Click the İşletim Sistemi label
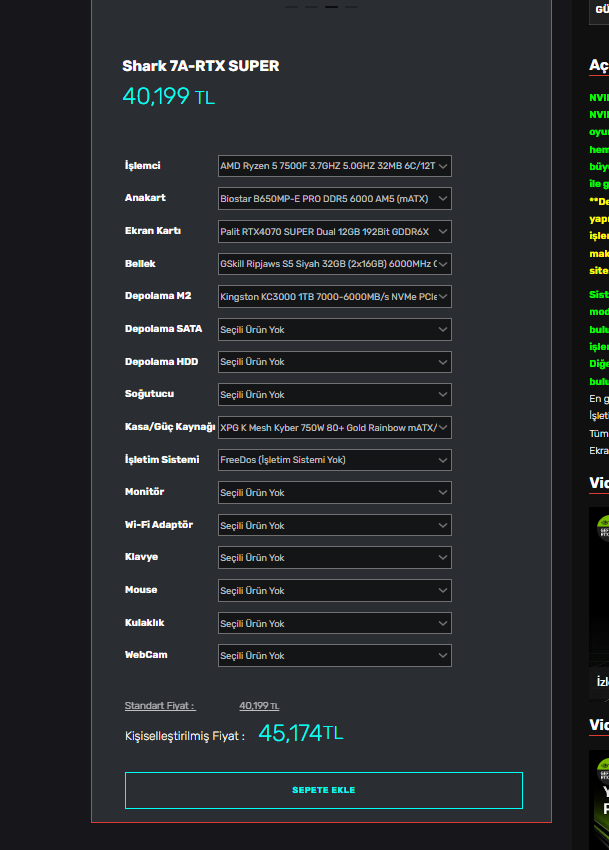The height and width of the screenshot is (850, 609). pos(162,460)
